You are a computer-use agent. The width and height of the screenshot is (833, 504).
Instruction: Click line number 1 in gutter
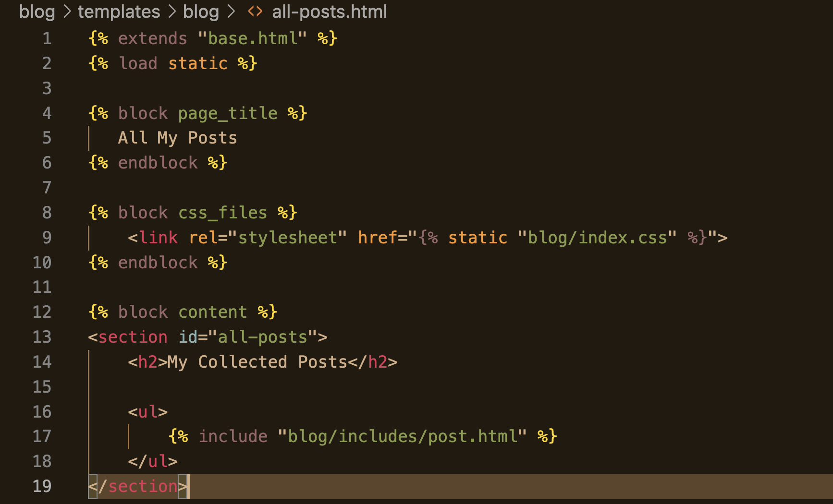coord(47,38)
